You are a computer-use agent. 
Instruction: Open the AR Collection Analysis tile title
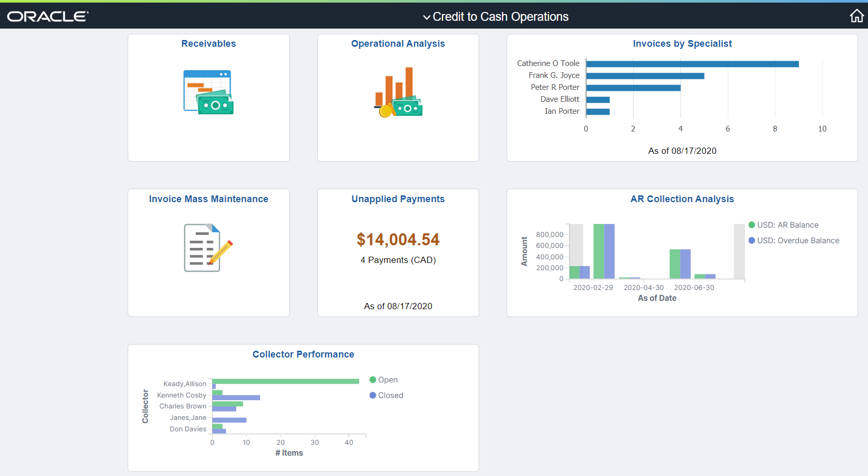coord(682,199)
